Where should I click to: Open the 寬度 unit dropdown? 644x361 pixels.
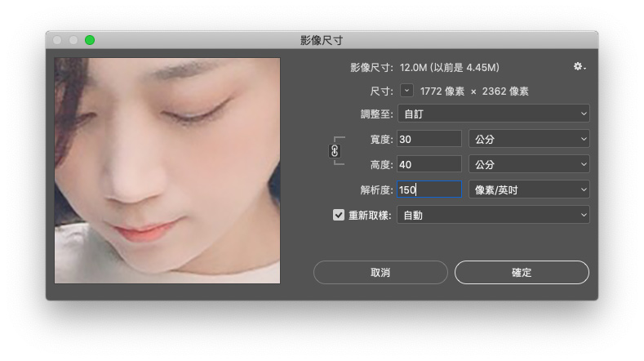coord(528,139)
